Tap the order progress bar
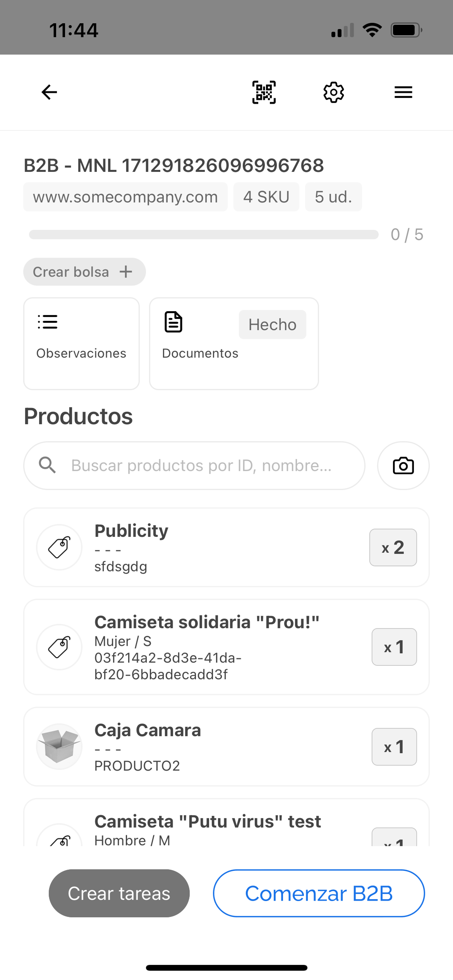453x980 pixels. (204, 235)
